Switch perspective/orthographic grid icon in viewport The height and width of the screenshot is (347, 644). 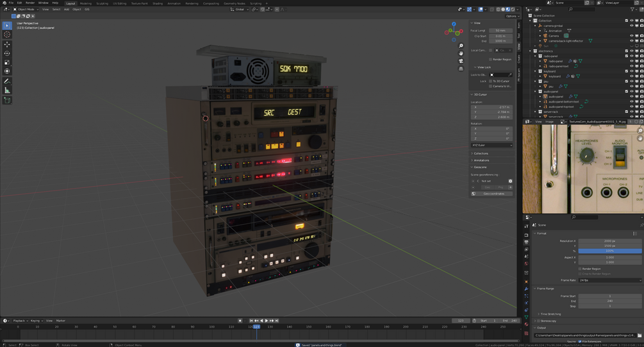pos(461,69)
